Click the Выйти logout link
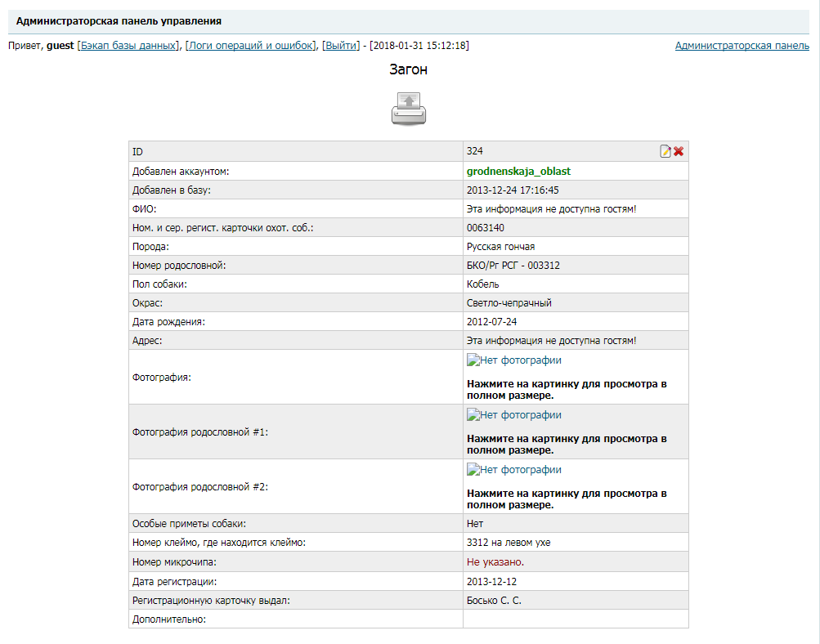This screenshot has width=820, height=644. coord(340,46)
